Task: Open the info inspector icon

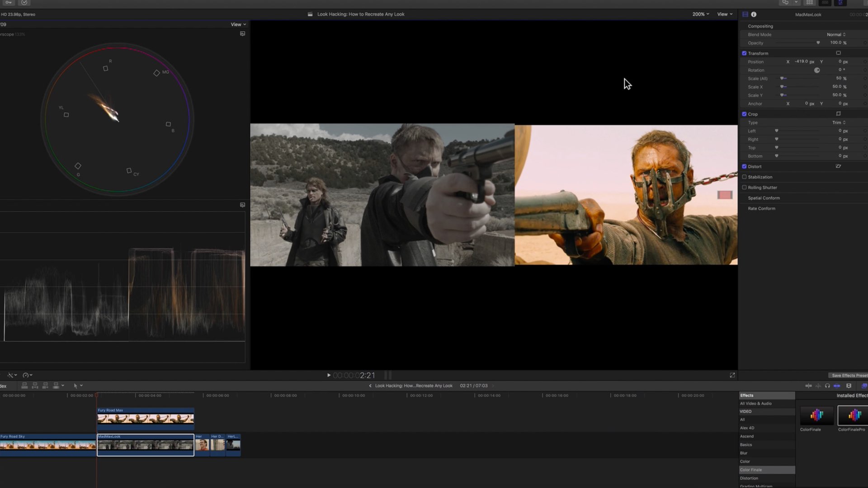Action: 754,14
